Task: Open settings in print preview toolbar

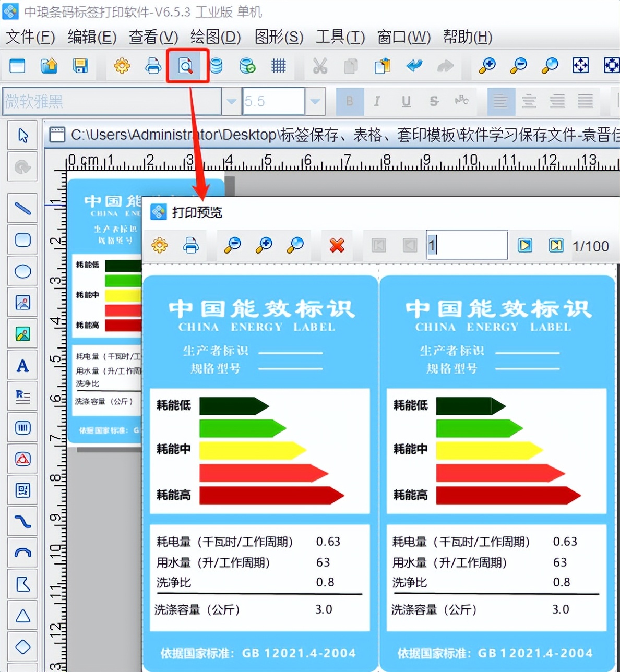Action: [160, 245]
